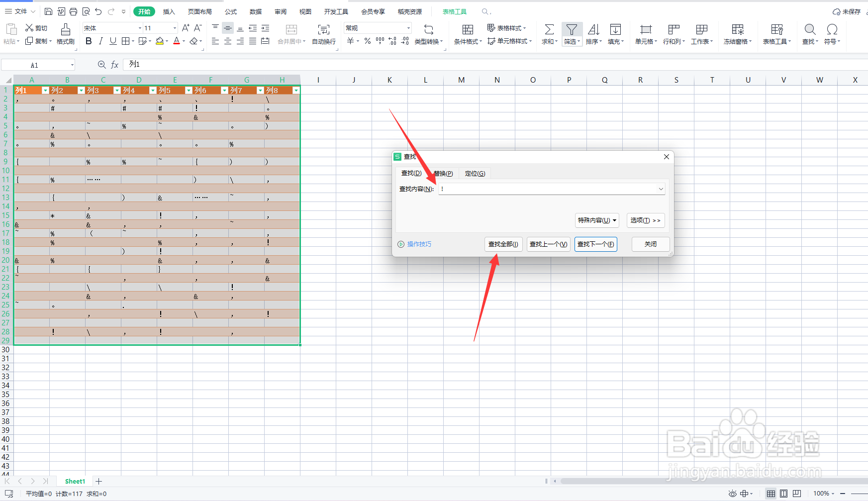
Task: Click the Sort (排序) icon
Action: (593, 29)
